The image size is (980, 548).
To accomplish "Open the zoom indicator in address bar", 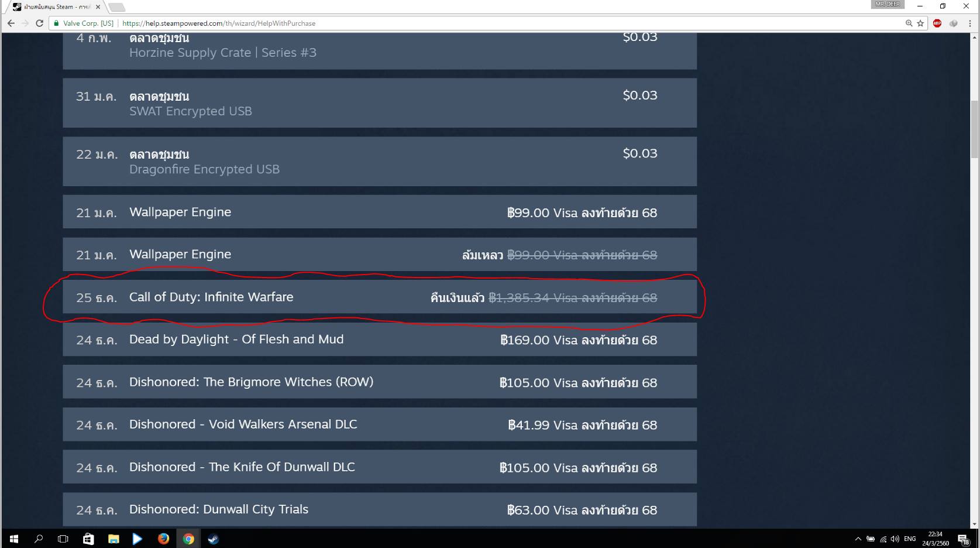I will [909, 23].
